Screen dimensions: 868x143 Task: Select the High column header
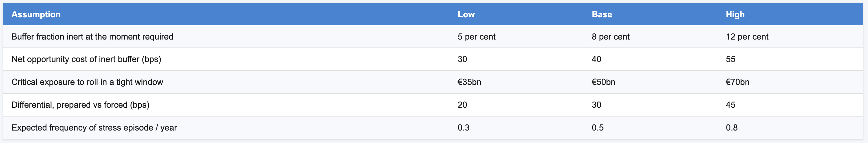pyautogui.click(x=735, y=15)
